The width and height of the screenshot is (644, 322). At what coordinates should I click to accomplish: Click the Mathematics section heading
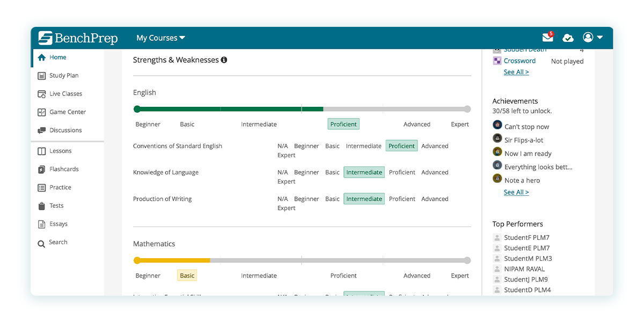(154, 244)
